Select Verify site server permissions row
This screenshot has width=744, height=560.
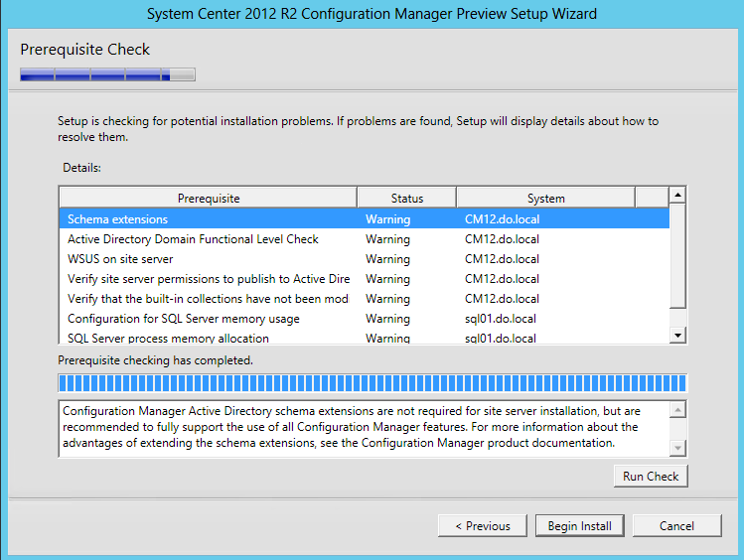364,279
